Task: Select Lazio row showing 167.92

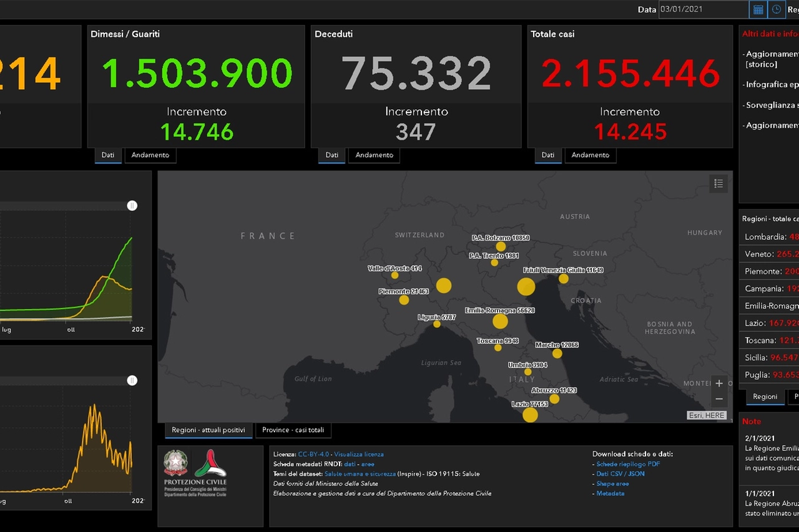Action: [770, 323]
